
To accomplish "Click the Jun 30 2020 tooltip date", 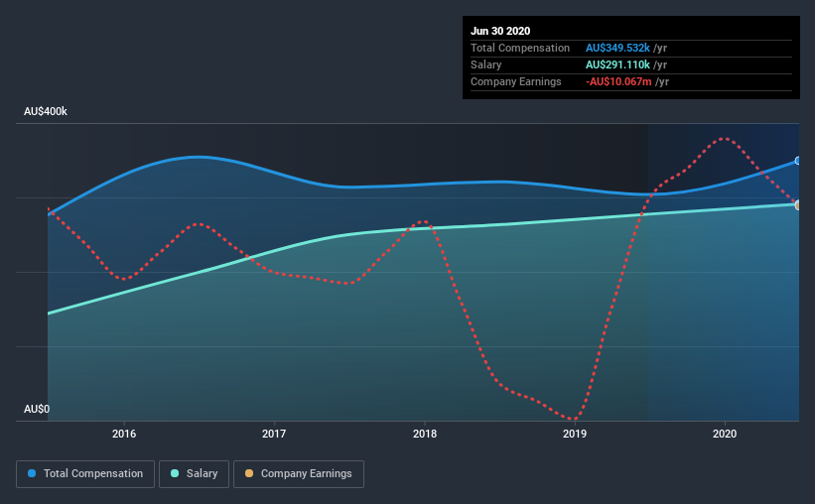I will pyautogui.click(x=500, y=31).
